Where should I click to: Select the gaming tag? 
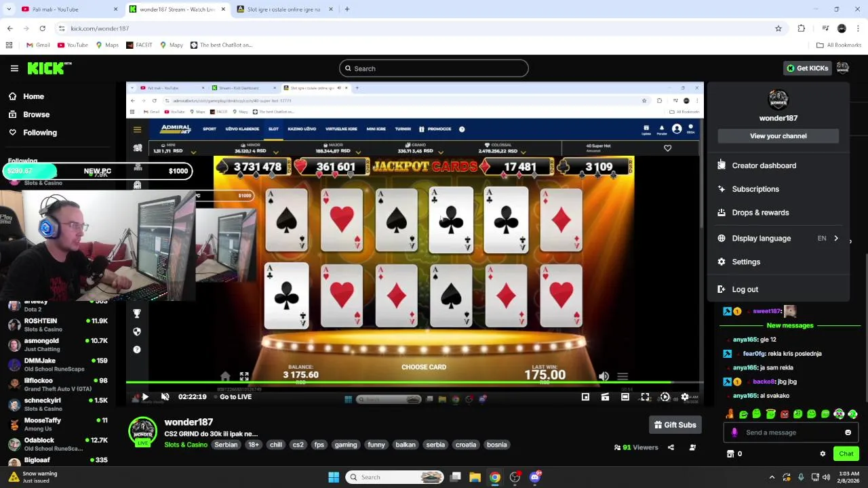[x=345, y=445]
